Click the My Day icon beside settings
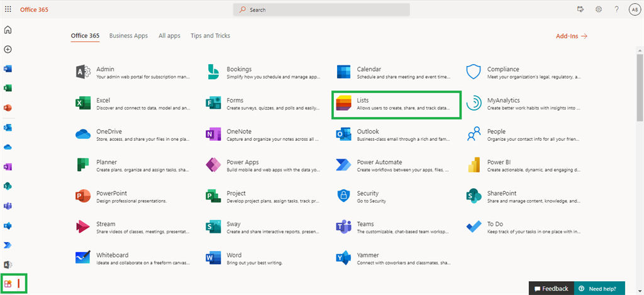Screen dimensions: 644x295 580,9
